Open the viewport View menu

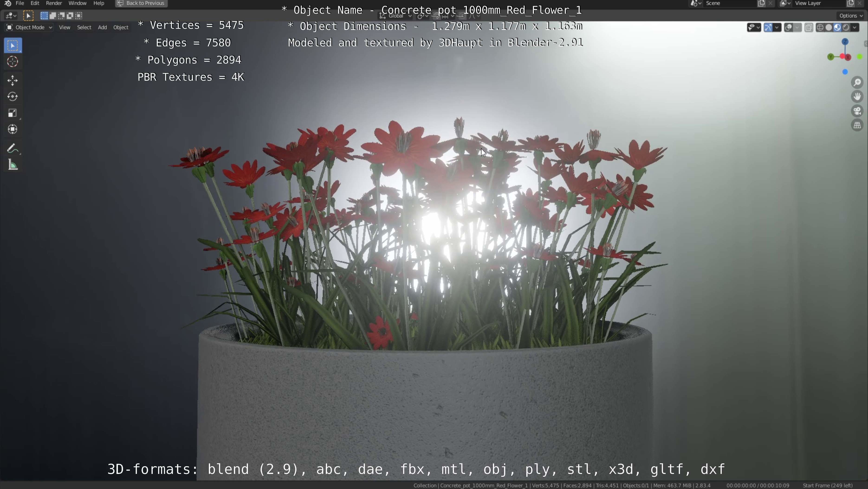pos(65,28)
